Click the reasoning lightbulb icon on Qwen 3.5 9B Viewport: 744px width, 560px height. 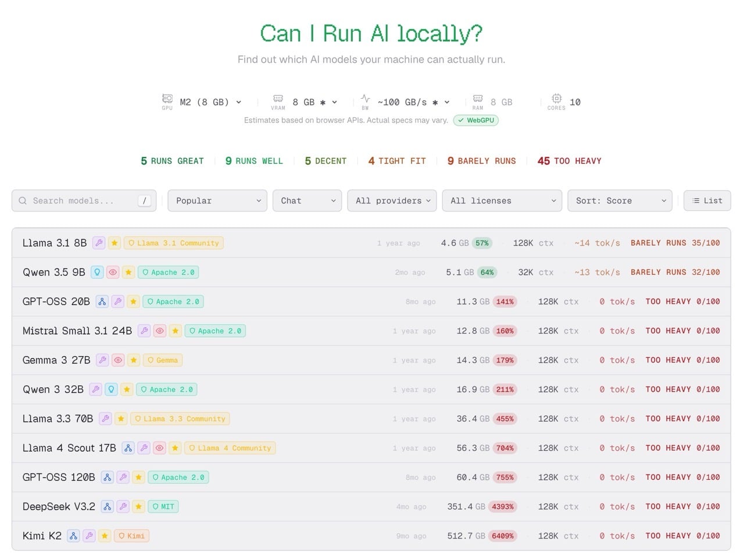97,272
